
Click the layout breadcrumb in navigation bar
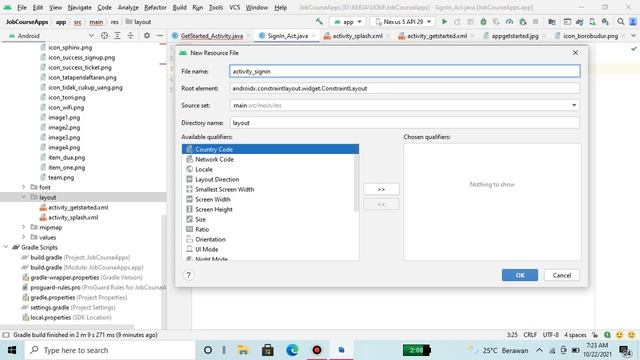coord(138,22)
